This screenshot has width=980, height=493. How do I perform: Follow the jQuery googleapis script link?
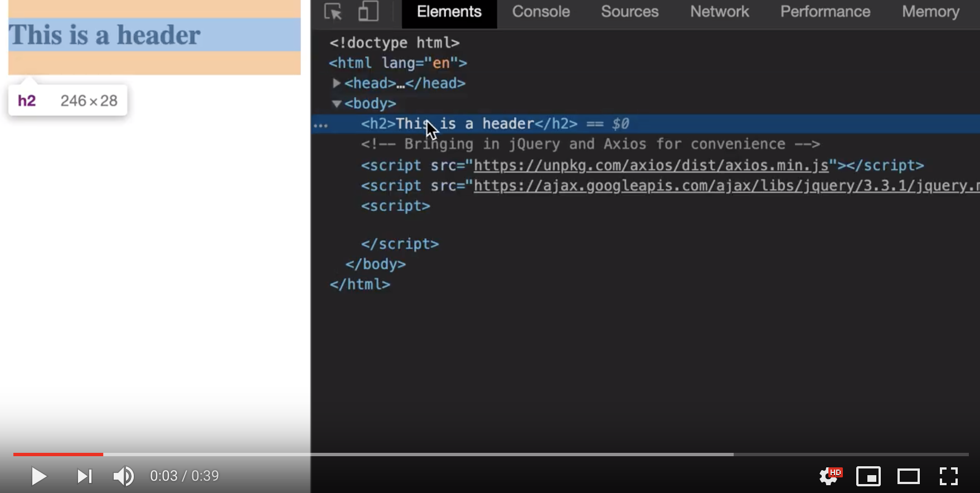coord(726,186)
